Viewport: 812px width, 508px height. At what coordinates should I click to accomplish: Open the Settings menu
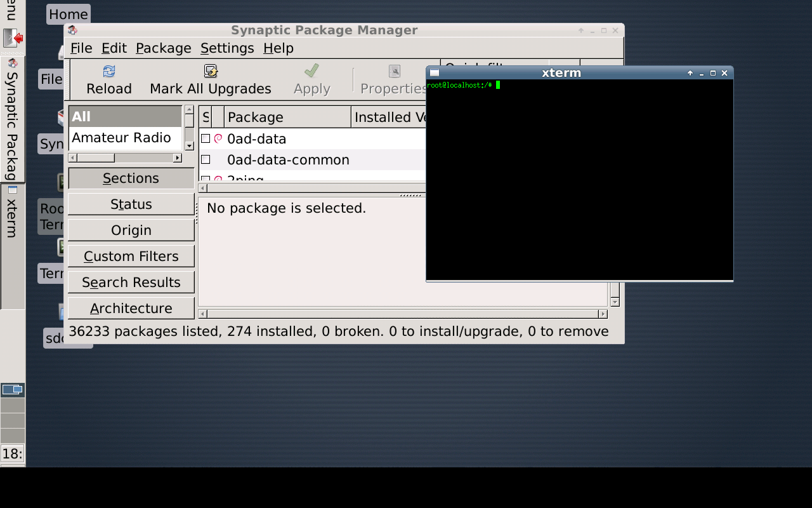[x=226, y=48]
